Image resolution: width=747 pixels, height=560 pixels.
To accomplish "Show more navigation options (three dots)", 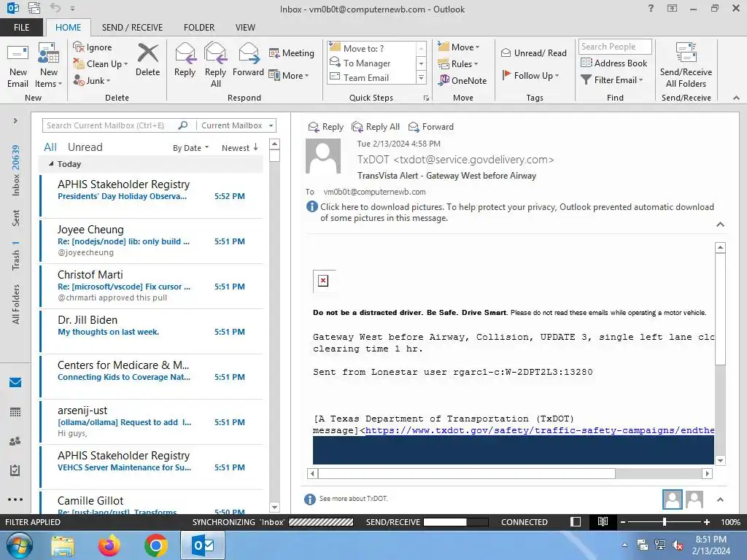I will tap(15, 499).
